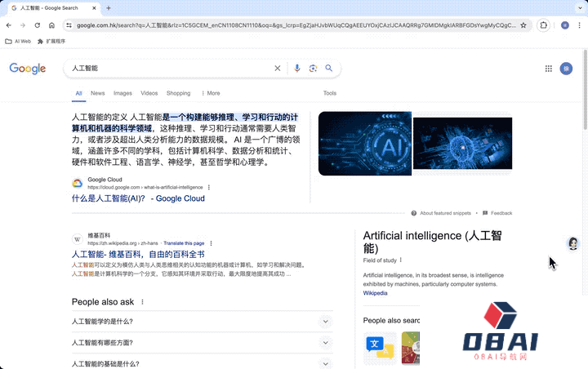
Task: Open the options menu next to Google Cloud result
Action: 209,187
